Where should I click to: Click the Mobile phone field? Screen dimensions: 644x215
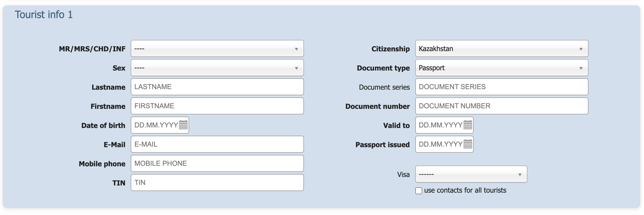(217, 163)
